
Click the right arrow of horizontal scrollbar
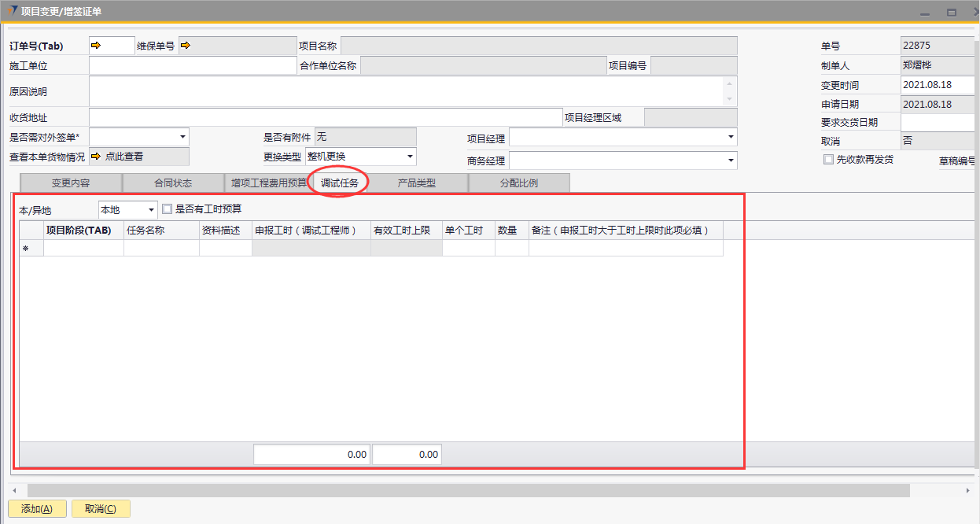click(967, 490)
